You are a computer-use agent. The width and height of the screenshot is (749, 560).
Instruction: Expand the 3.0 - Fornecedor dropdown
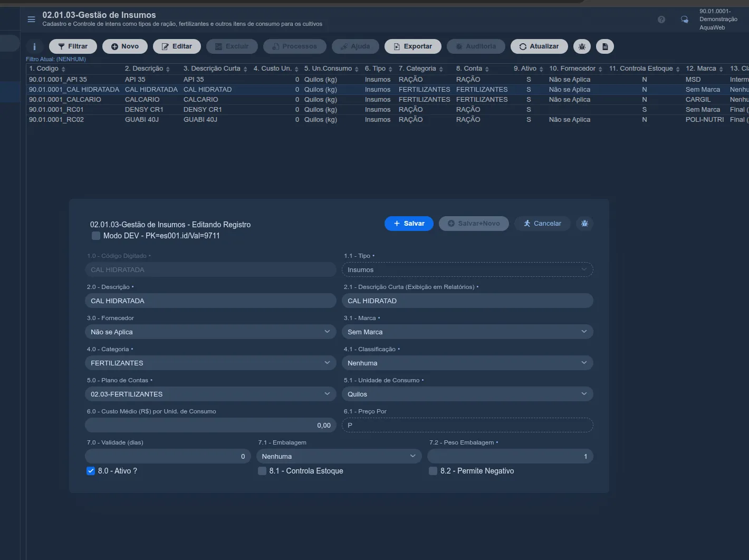click(x=210, y=332)
